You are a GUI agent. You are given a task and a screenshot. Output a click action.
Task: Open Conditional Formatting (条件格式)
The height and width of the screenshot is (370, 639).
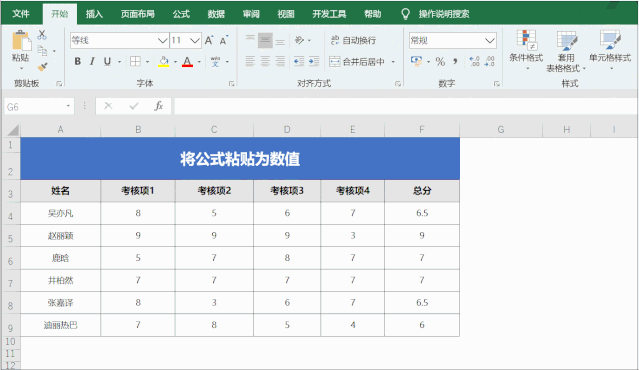click(526, 50)
